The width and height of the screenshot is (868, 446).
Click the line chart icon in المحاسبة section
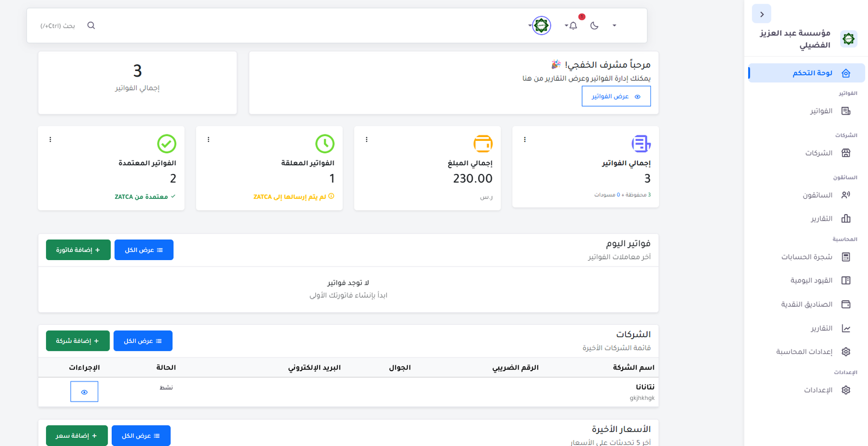click(846, 328)
